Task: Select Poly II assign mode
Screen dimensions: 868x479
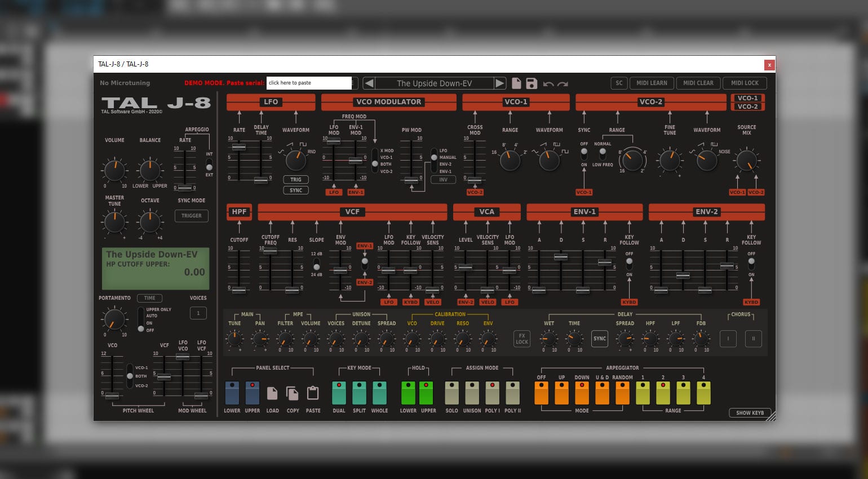Action: tap(512, 393)
